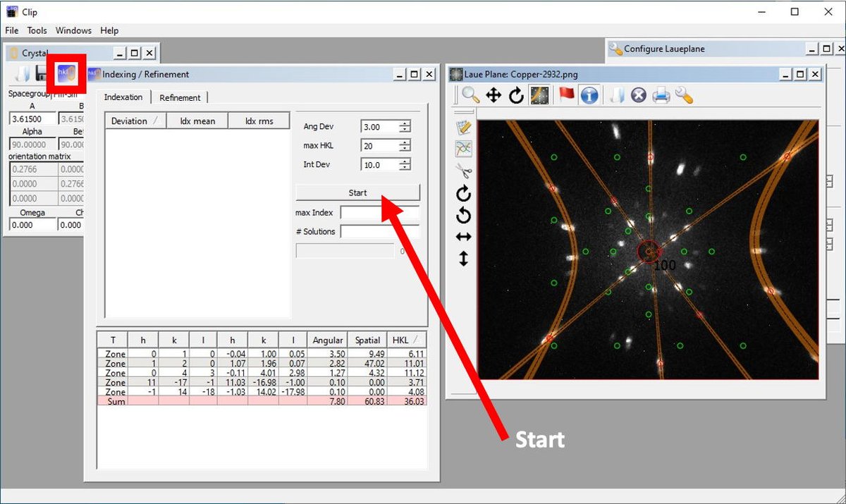Image resolution: width=846 pixels, height=504 pixels.
Task: Select the zoom magnifier tool
Action: 470,95
